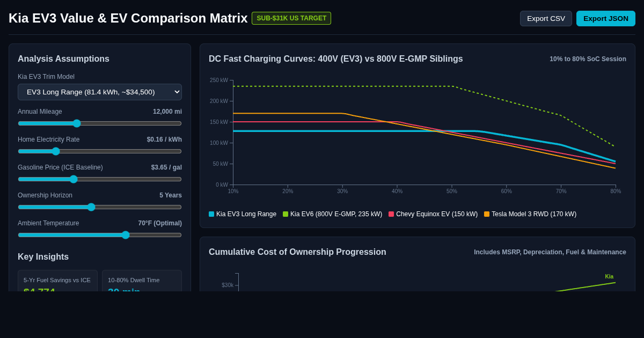Click the $30k axis label
The width and height of the screenshot is (644, 338).
228,285
